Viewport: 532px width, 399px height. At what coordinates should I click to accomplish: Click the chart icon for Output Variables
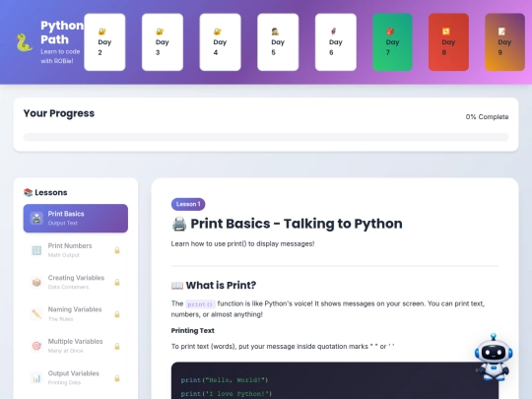(36, 378)
